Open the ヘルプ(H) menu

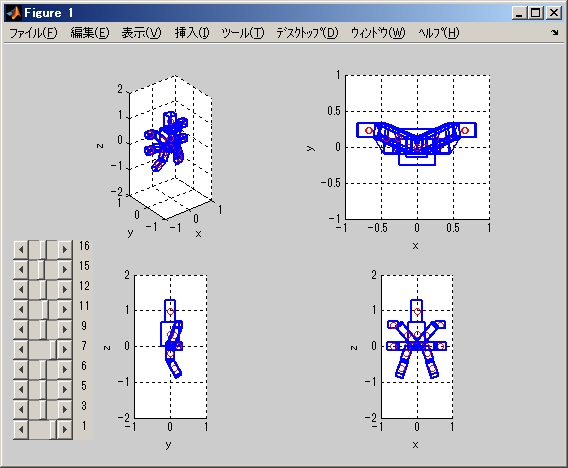pyautogui.click(x=438, y=33)
